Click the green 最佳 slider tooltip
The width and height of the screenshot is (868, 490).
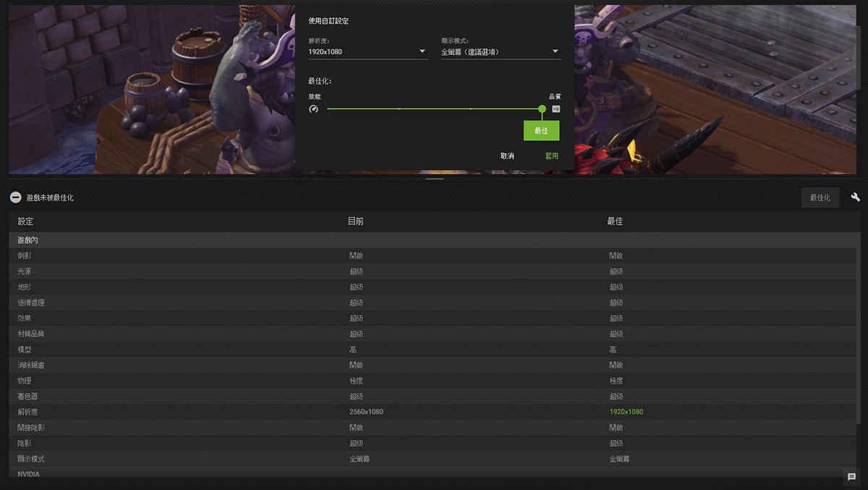(541, 131)
